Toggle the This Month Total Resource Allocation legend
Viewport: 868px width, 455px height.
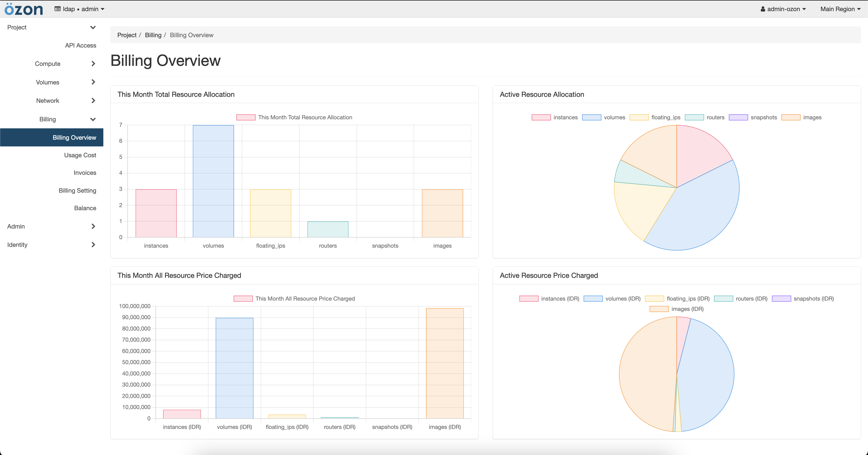click(x=294, y=117)
